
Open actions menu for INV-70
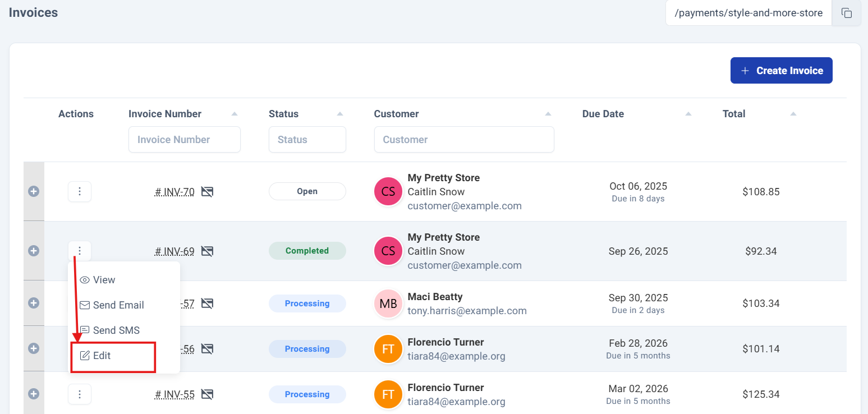click(80, 192)
